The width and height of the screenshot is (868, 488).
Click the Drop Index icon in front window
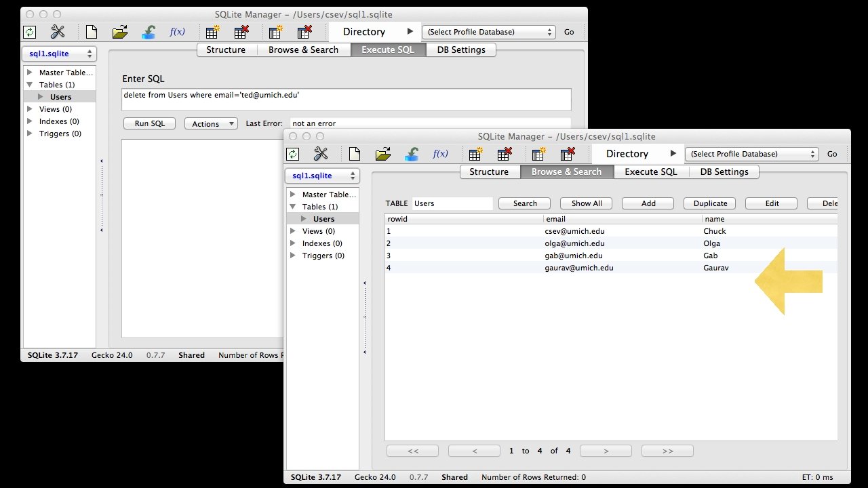click(568, 154)
